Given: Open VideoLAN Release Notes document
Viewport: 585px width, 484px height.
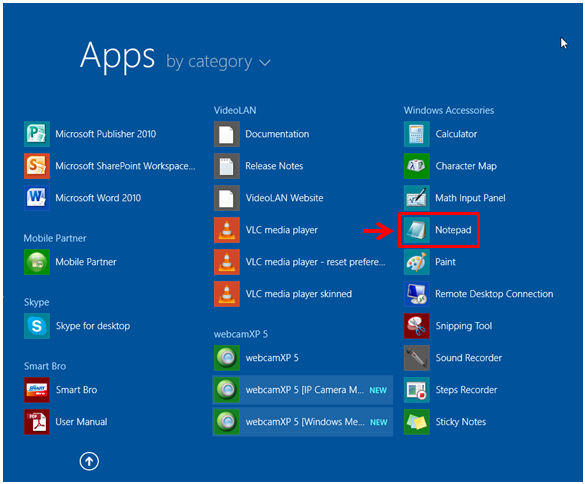Looking at the screenshot, I should [259, 166].
